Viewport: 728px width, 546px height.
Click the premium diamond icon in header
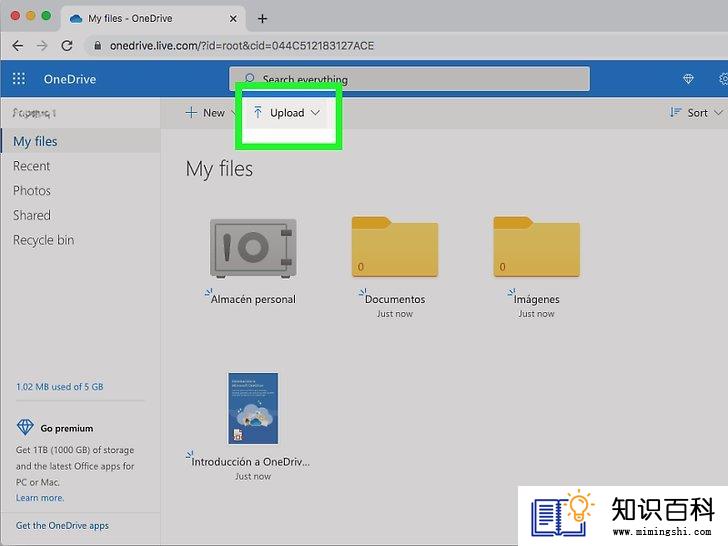coord(688,79)
